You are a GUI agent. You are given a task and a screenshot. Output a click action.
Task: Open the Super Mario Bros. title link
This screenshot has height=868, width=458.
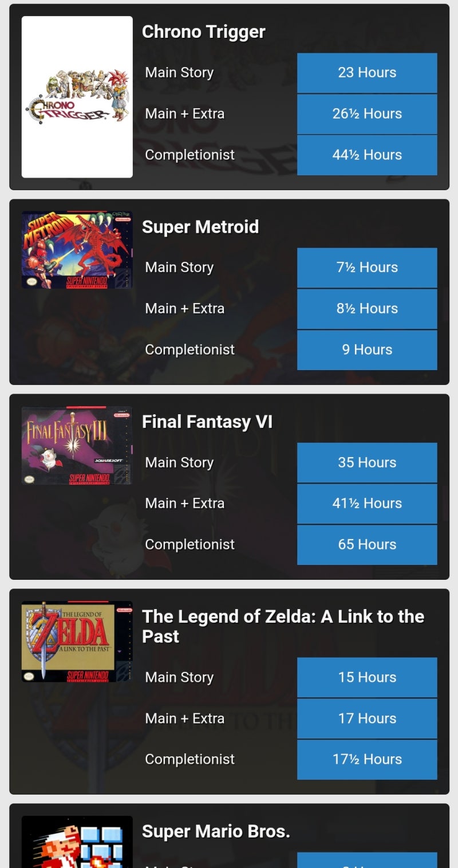pos(216,831)
